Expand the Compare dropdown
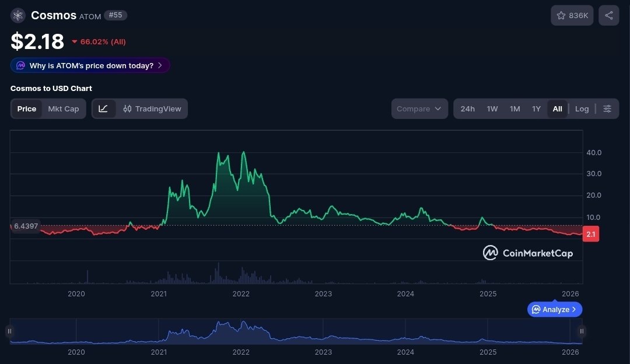The image size is (630, 364). click(419, 109)
